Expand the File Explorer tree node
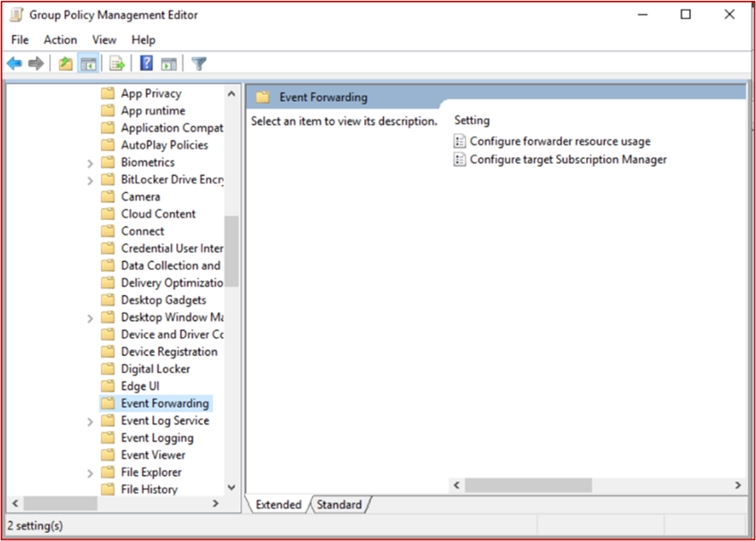756x541 pixels. [x=90, y=473]
